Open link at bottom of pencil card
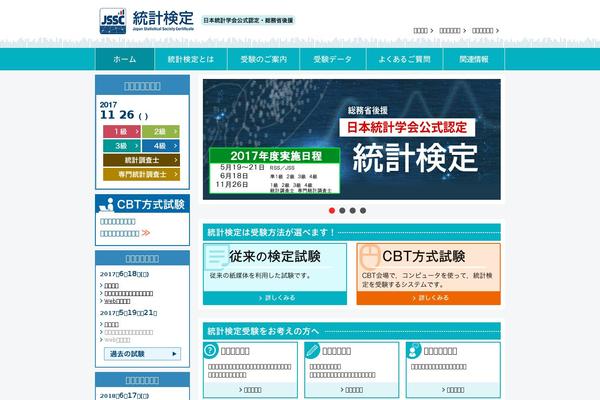The height and width of the screenshot is (400, 600). coord(352,390)
